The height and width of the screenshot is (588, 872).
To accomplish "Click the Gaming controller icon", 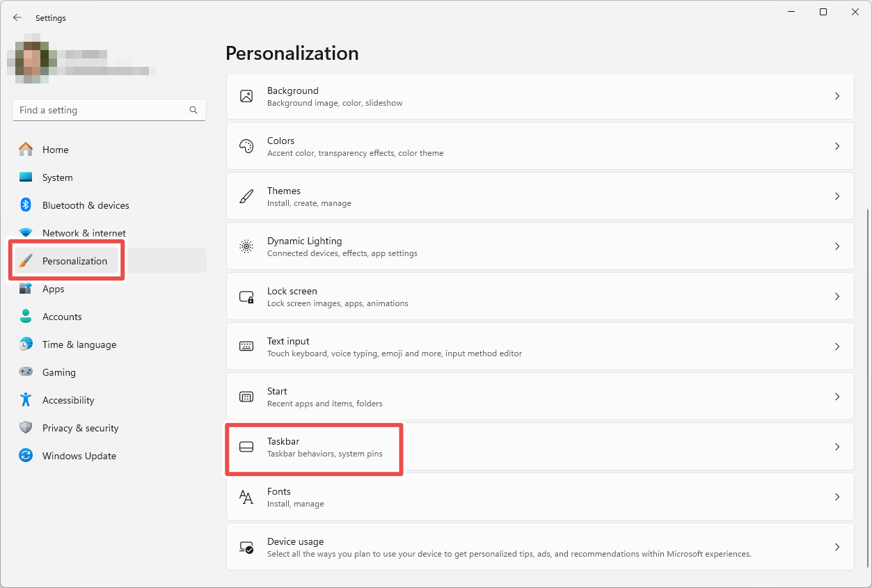I will (x=26, y=372).
